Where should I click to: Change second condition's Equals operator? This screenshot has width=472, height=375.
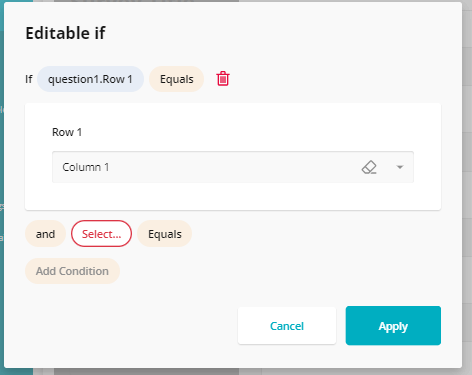coord(165,234)
